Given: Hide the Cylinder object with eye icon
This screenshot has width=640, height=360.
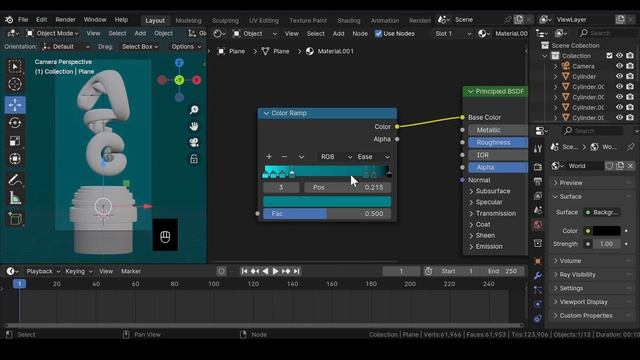Looking at the screenshot, I should tap(620, 76).
